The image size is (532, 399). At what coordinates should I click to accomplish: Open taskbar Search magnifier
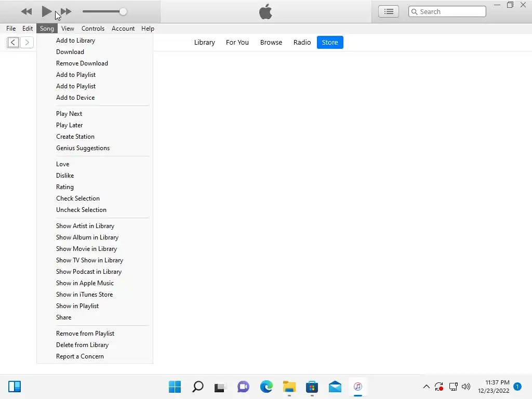198,387
